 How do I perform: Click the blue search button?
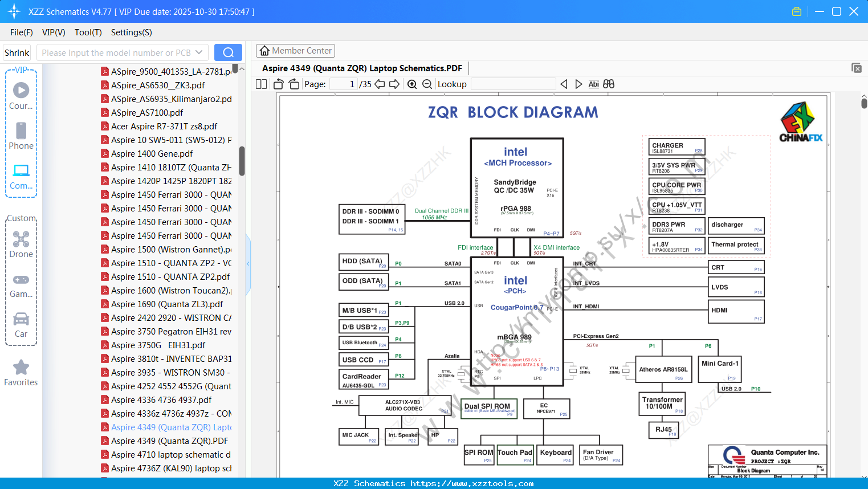pos(228,52)
